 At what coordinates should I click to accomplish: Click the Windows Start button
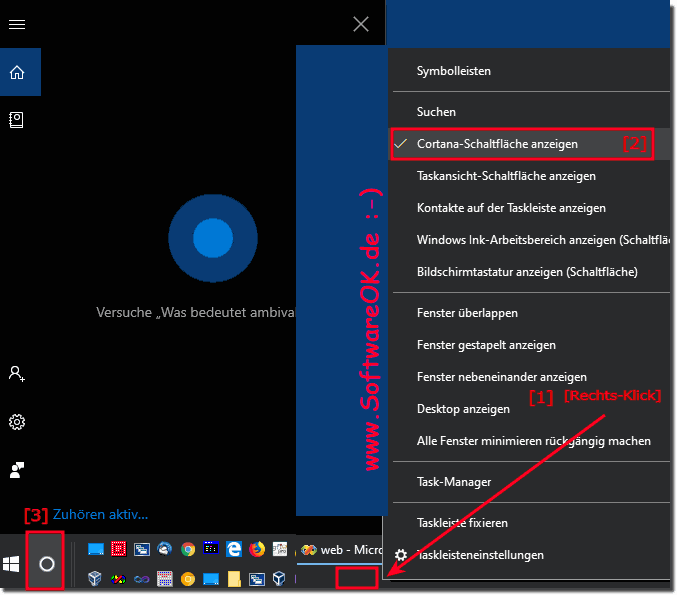[x=11, y=564]
